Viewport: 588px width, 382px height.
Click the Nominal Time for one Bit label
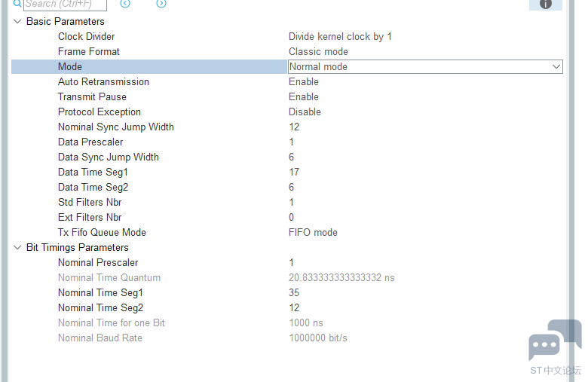[x=112, y=322]
